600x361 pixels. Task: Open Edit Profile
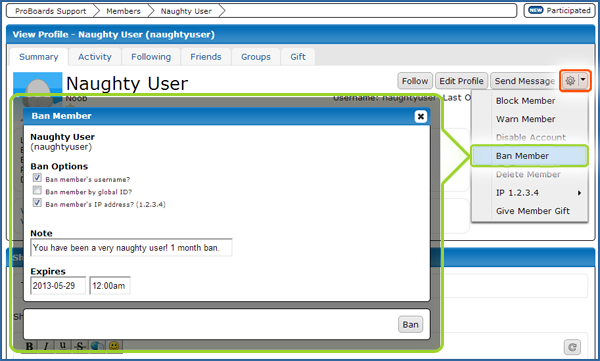tap(461, 81)
